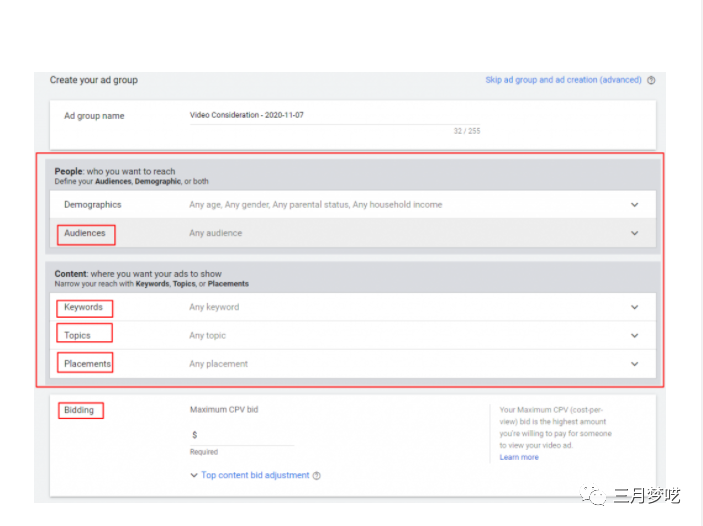The width and height of the screenshot is (703, 526).
Task: Click the 'Any topic' value
Action: (207, 336)
